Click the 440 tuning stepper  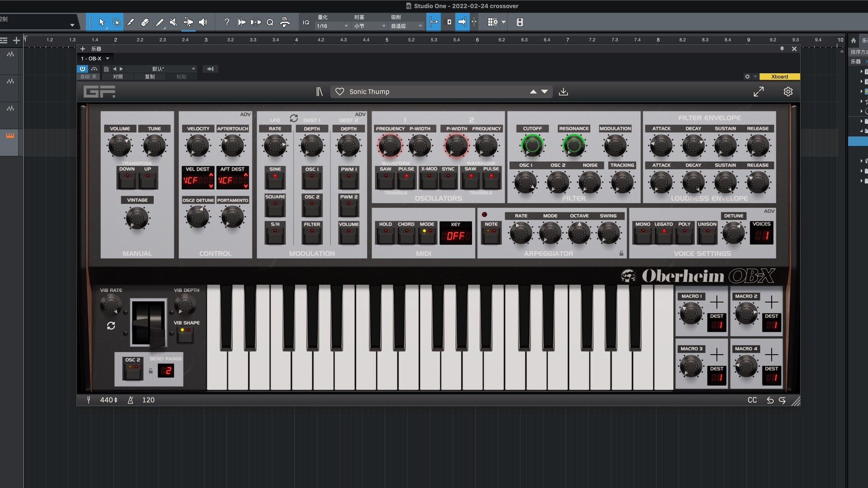tap(109, 400)
